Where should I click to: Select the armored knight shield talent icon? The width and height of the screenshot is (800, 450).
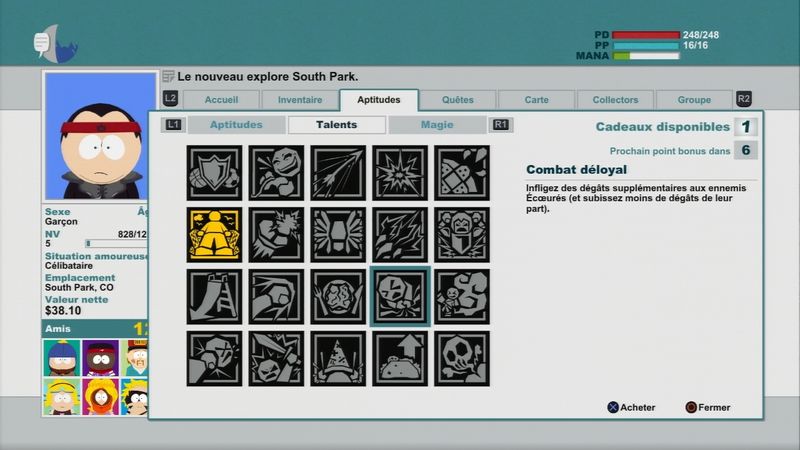pyautogui.click(x=462, y=235)
